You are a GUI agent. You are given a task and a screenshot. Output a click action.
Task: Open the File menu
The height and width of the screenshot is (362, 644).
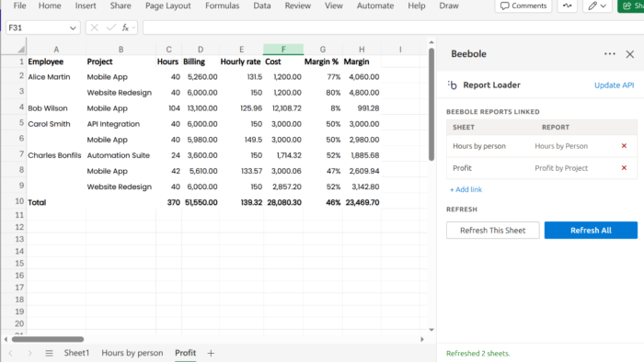pos(19,6)
